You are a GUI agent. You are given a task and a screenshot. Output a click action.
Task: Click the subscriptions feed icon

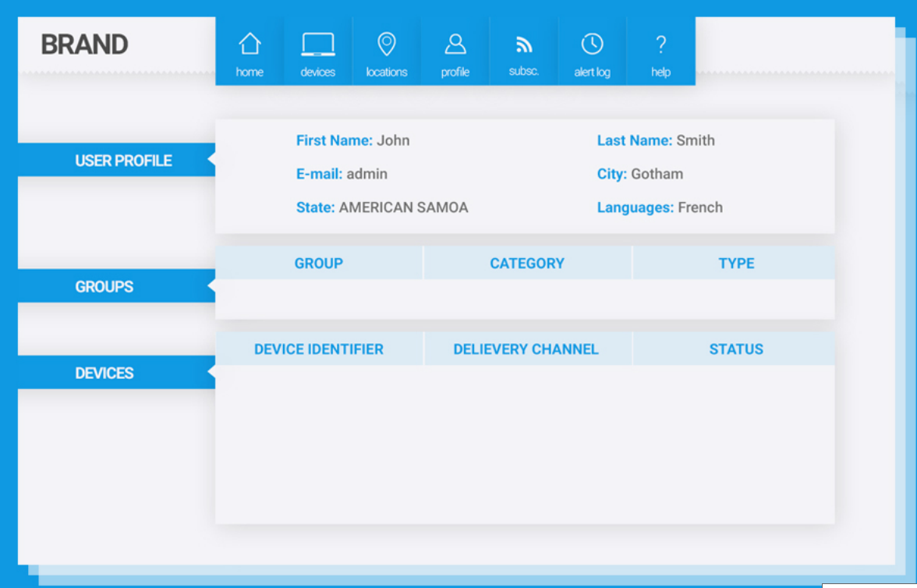(x=524, y=46)
